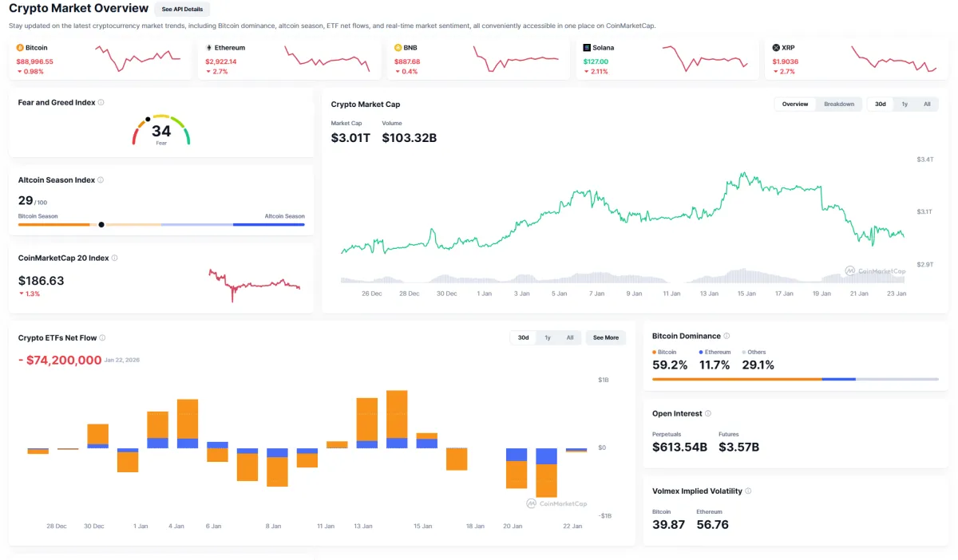Screen dimensions: 958x560
Task: Click the Altcoin Season Index info icon
Action: (x=100, y=179)
